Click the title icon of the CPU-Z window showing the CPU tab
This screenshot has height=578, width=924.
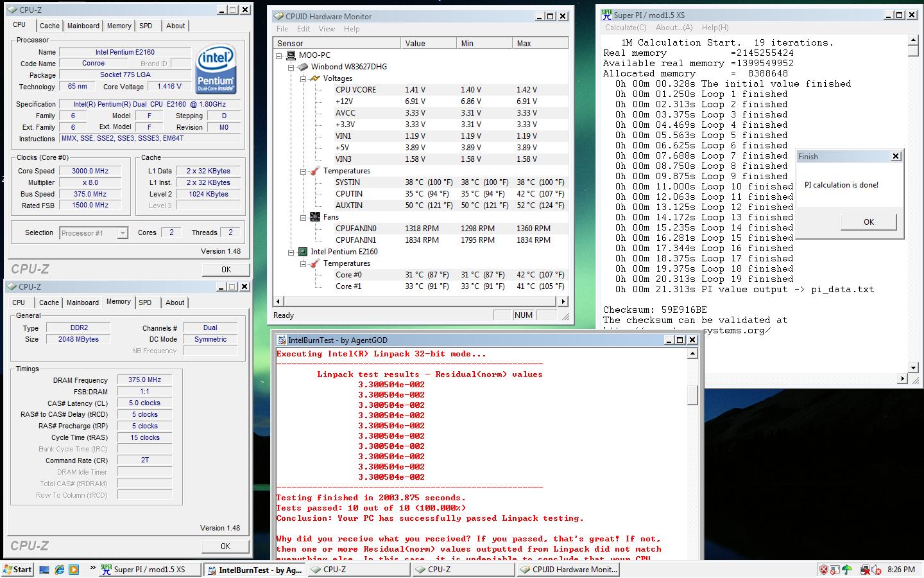click(12, 10)
